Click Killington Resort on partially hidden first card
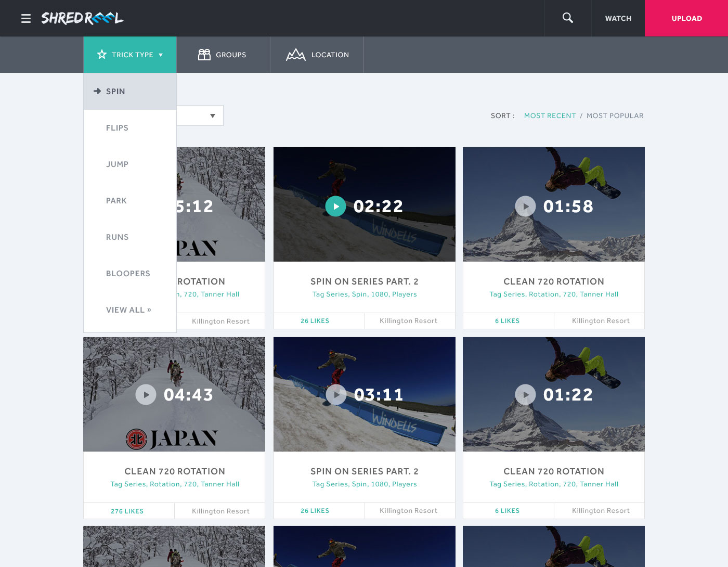This screenshot has height=567, width=728. [x=221, y=321]
